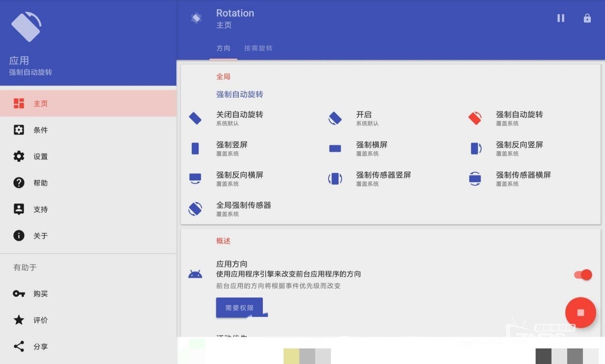605x364 pixels.
Task: Click the 帮助 question mark icon
Action: (19, 183)
